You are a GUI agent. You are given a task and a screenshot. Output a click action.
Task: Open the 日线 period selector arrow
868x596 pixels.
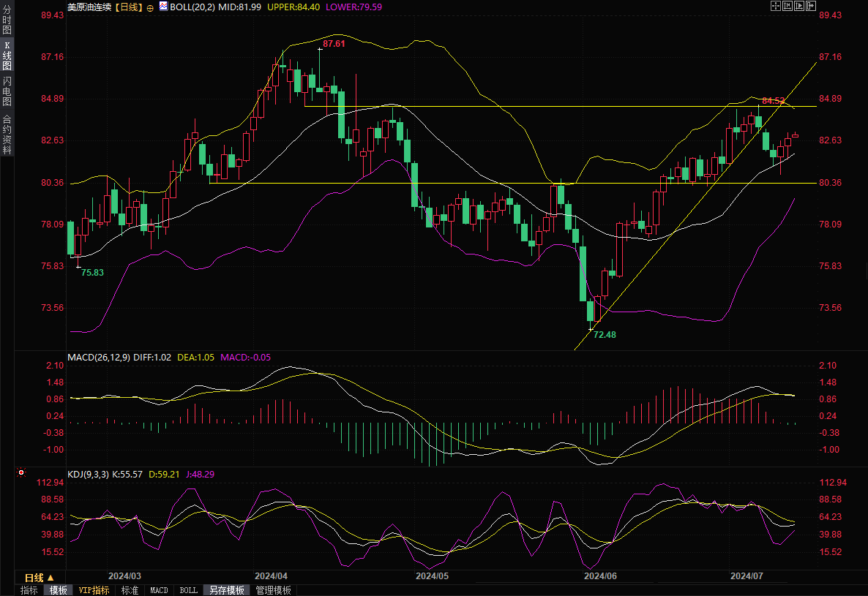[x=50, y=578]
